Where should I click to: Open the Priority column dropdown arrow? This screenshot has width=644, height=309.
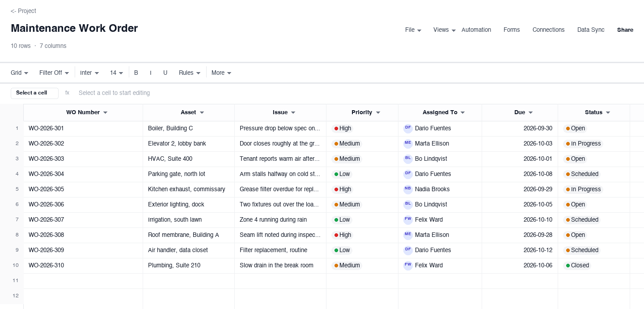click(x=378, y=113)
